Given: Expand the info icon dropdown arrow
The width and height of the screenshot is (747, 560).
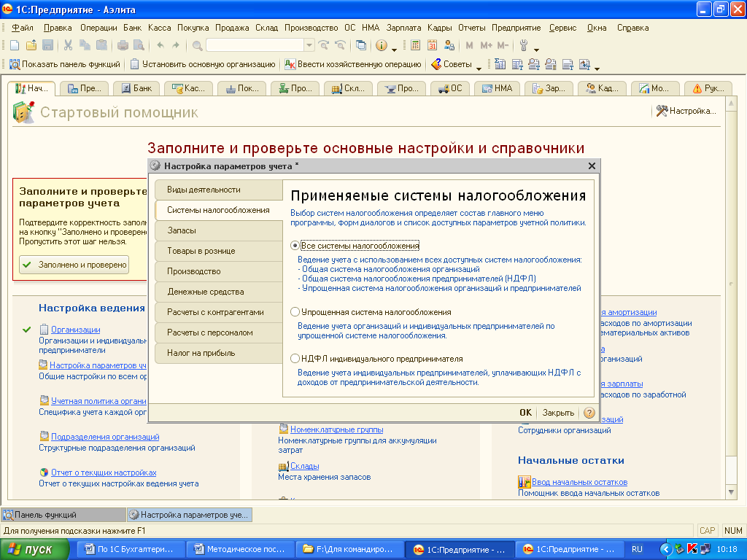Looking at the screenshot, I should (394, 50).
